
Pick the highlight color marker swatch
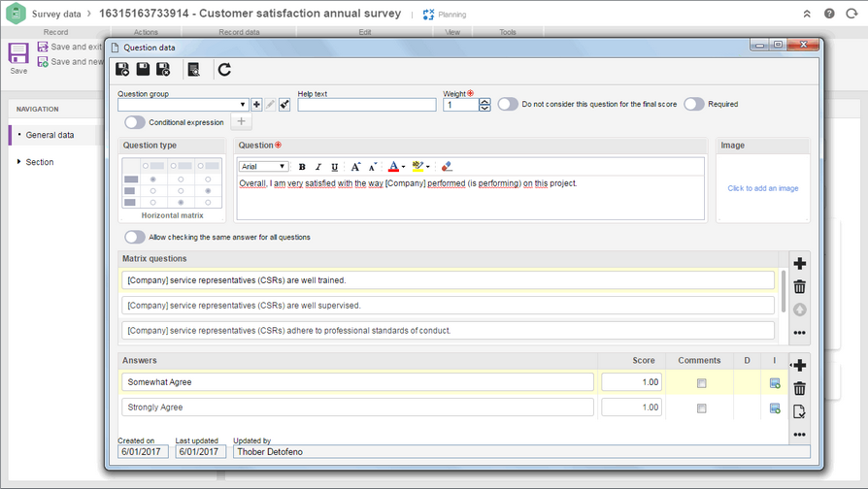point(417,167)
